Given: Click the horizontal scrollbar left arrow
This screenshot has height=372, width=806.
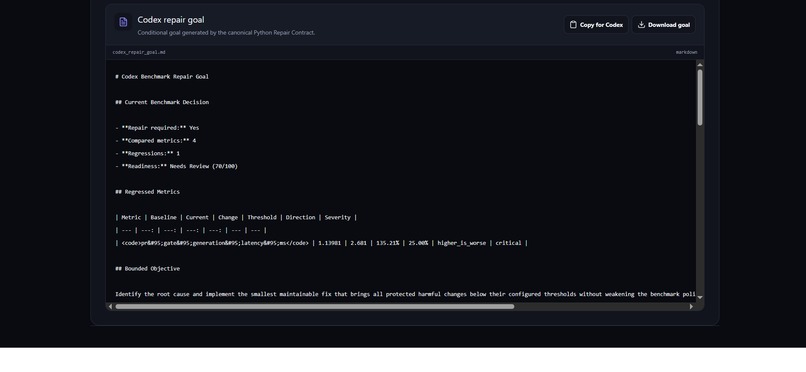Looking at the screenshot, I should tap(110, 306).
